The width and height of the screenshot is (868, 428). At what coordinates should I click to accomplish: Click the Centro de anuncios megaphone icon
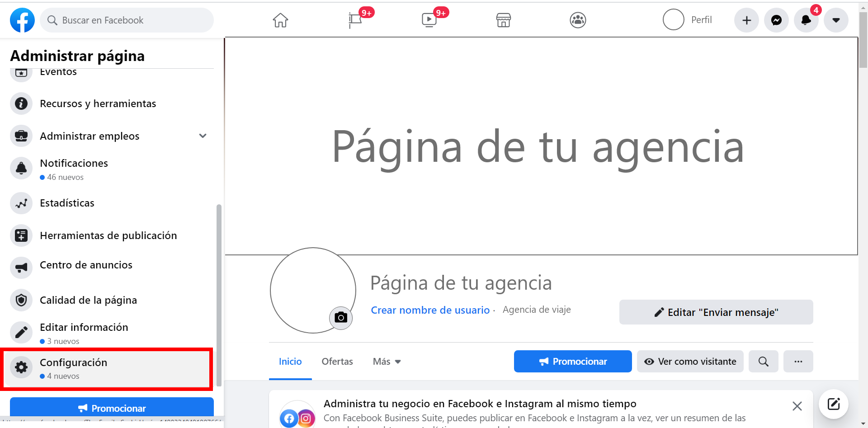click(x=21, y=268)
